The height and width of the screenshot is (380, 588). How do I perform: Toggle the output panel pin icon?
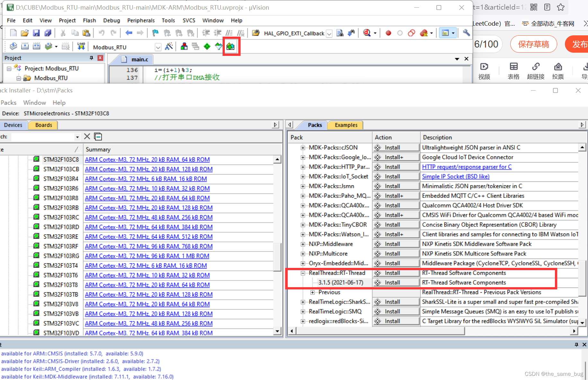coord(576,344)
